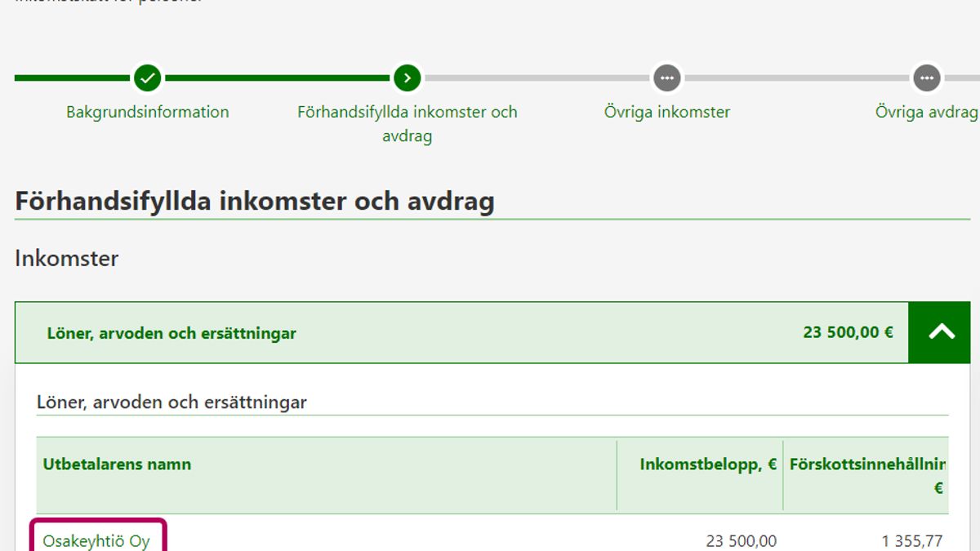Click the arrow icon of the current step
Viewport: 980px width, 551px height.
click(x=407, y=78)
